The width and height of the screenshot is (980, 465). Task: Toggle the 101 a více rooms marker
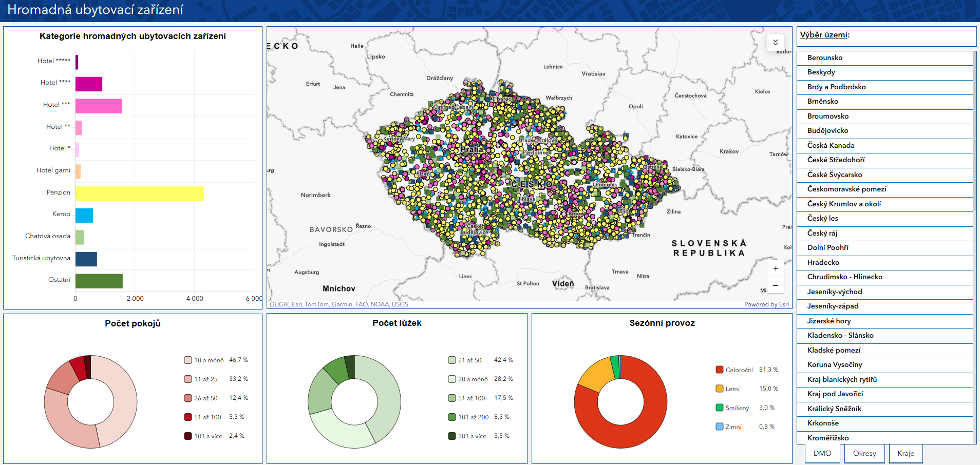click(188, 436)
